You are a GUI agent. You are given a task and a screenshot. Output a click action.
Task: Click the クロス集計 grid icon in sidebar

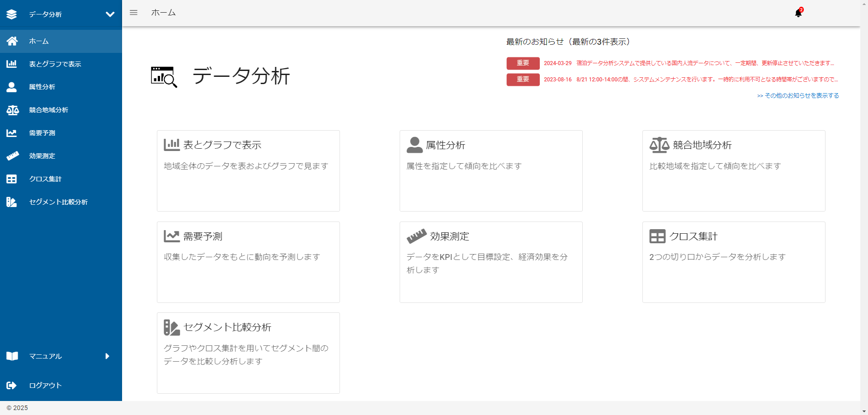(x=11, y=179)
